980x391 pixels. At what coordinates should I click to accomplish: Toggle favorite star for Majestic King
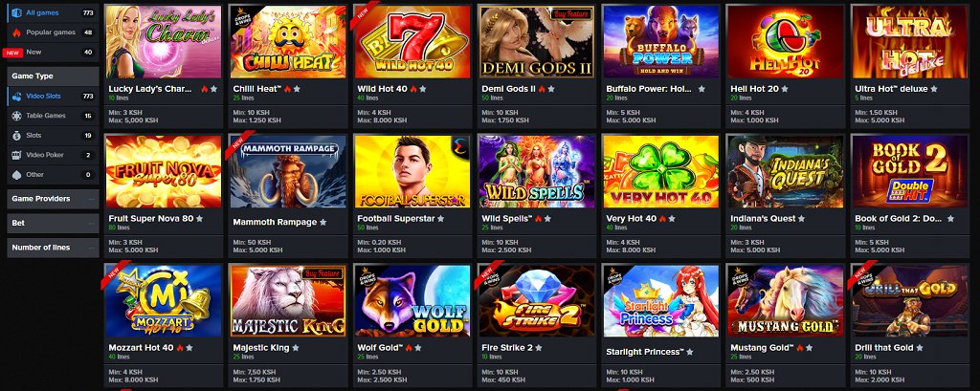296,348
